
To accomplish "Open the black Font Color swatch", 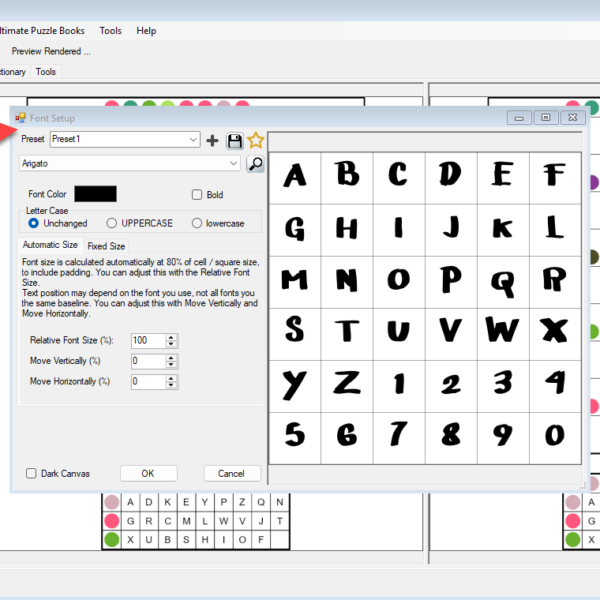I will [95, 194].
